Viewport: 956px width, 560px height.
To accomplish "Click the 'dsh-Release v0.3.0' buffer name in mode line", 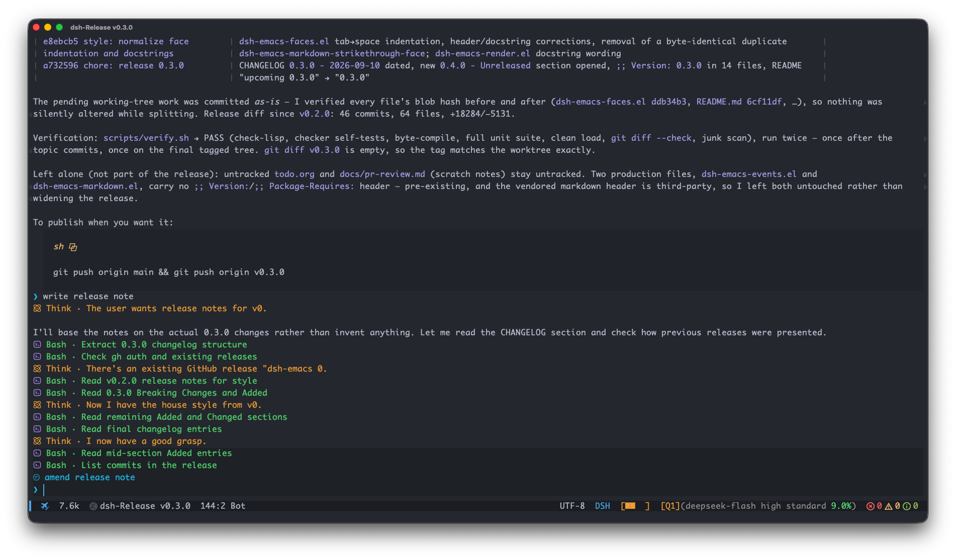I will pyautogui.click(x=145, y=506).
